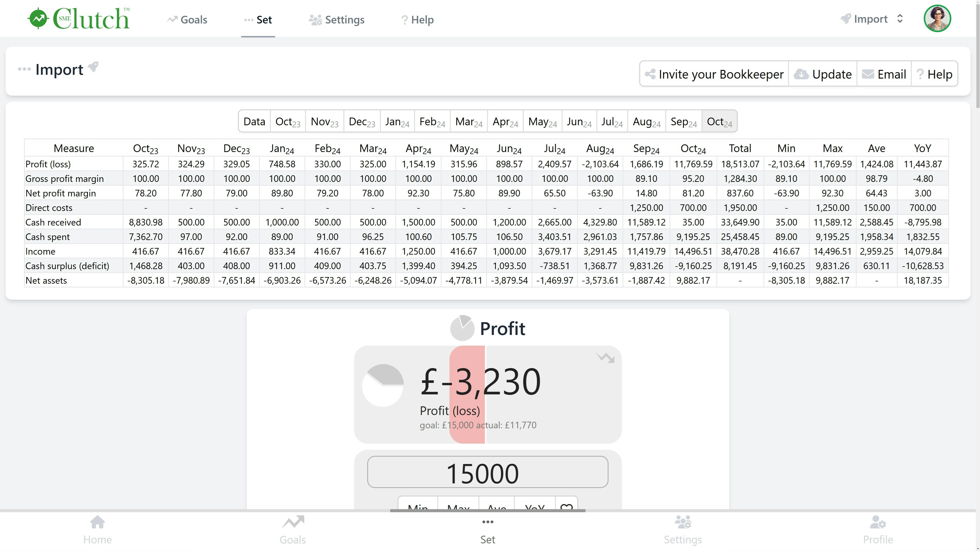980x551 pixels.
Task: Select the Data tab
Action: pos(254,121)
